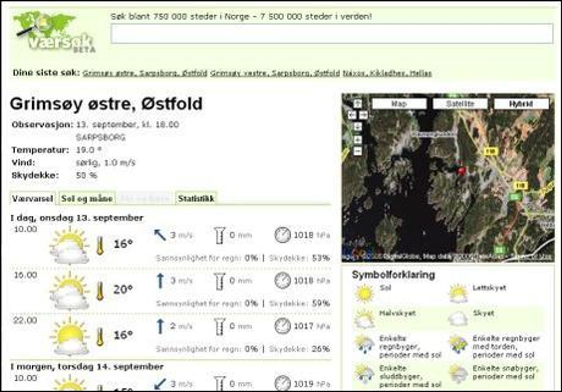This screenshot has height=392, width=562.
Task: Click pressure gauge icon in 10.00 today row
Action: (x=282, y=235)
